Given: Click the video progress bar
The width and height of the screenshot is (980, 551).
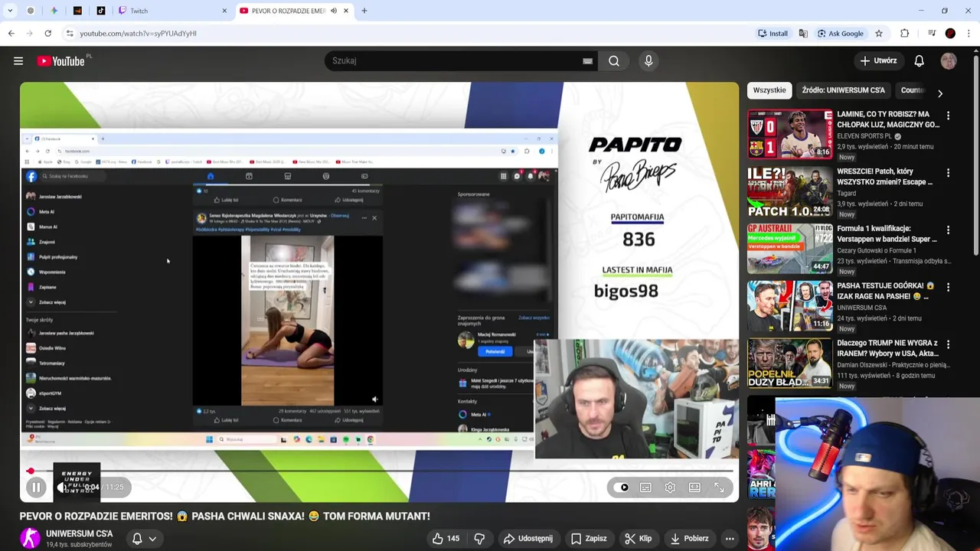Looking at the screenshot, I should click(379, 471).
